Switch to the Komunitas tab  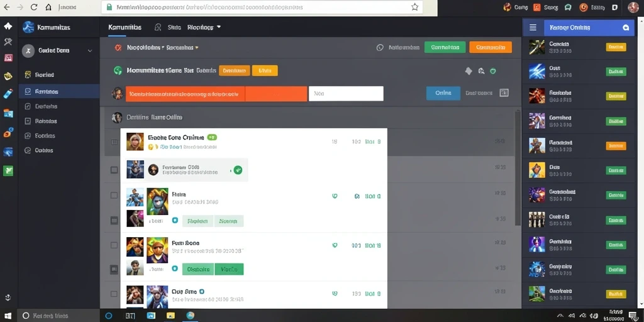click(125, 27)
